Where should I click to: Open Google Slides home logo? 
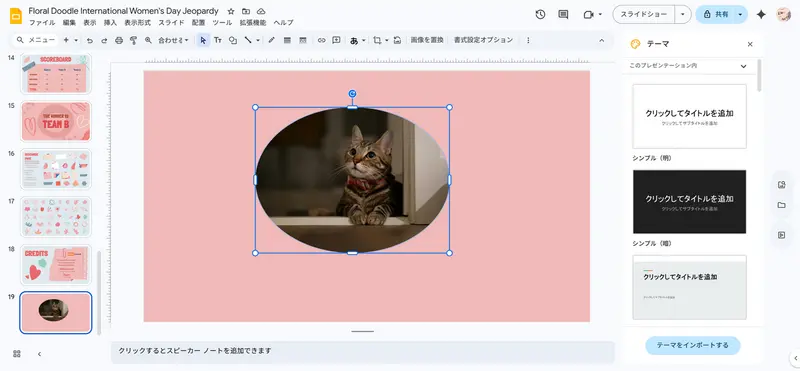16,16
